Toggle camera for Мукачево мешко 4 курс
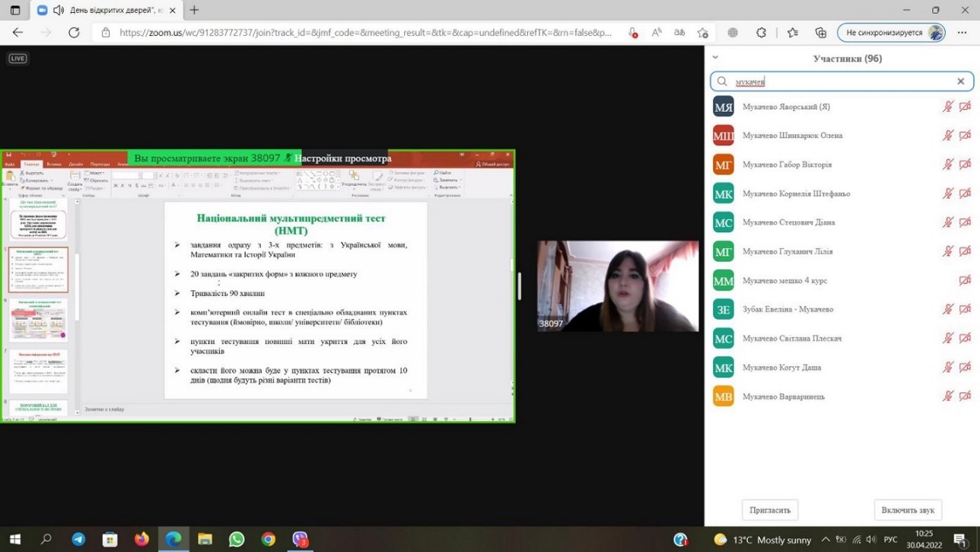The width and height of the screenshot is (980, 552). [965, 280]
